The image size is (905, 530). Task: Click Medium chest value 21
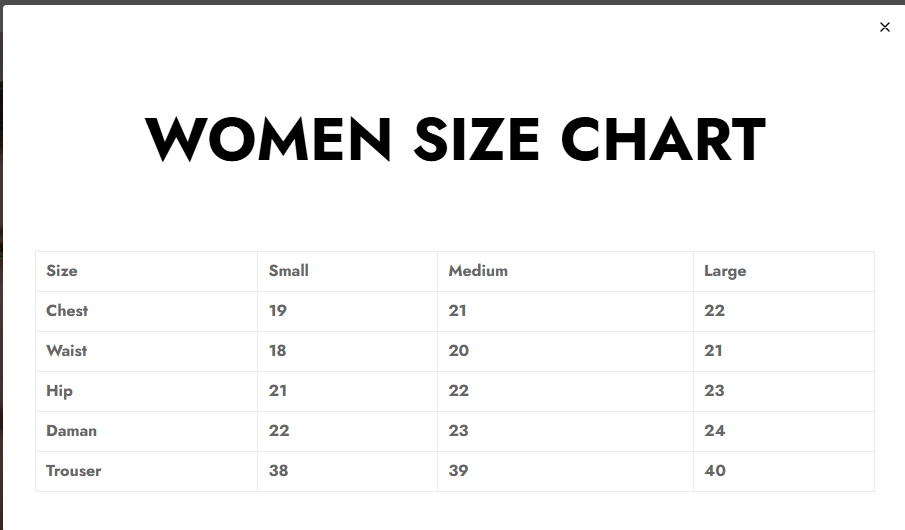[458, 311]
